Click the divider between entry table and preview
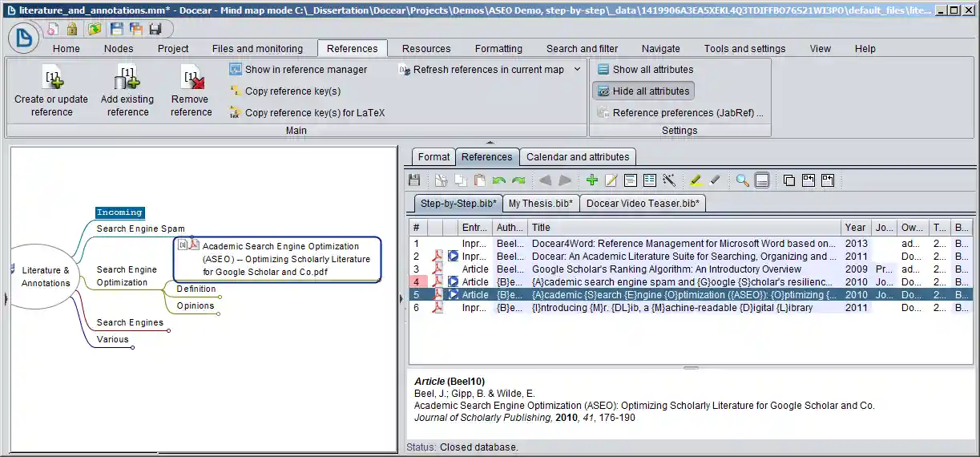 [x=690, y=367]
